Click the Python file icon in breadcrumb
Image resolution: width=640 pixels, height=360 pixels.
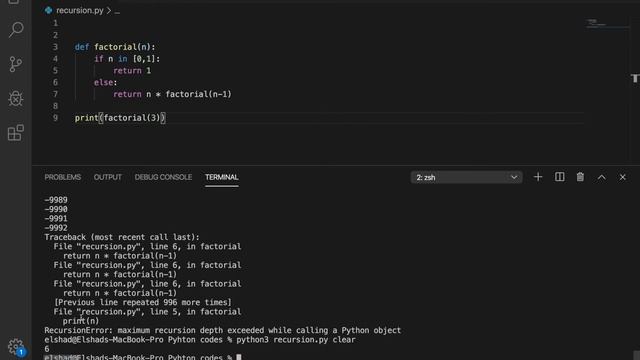(49, 10)
